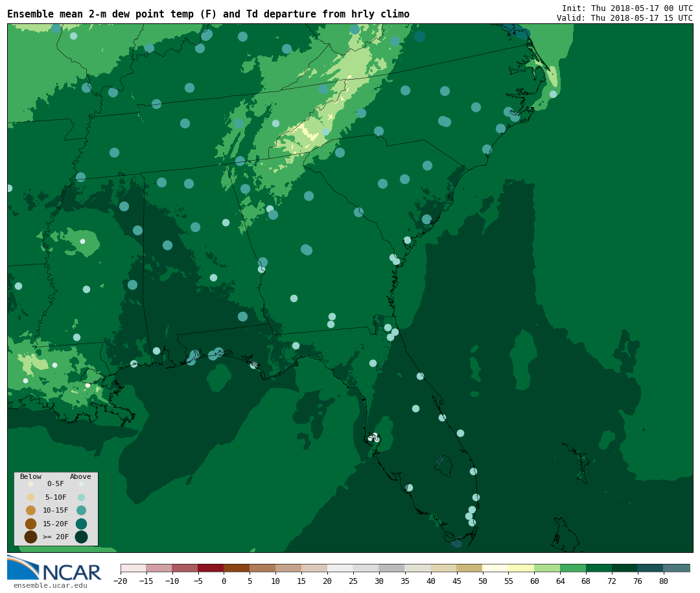Click the colorbar swatch between -5 and 0
The height and width of the screenshot is (593, 700).
point(211,568)
